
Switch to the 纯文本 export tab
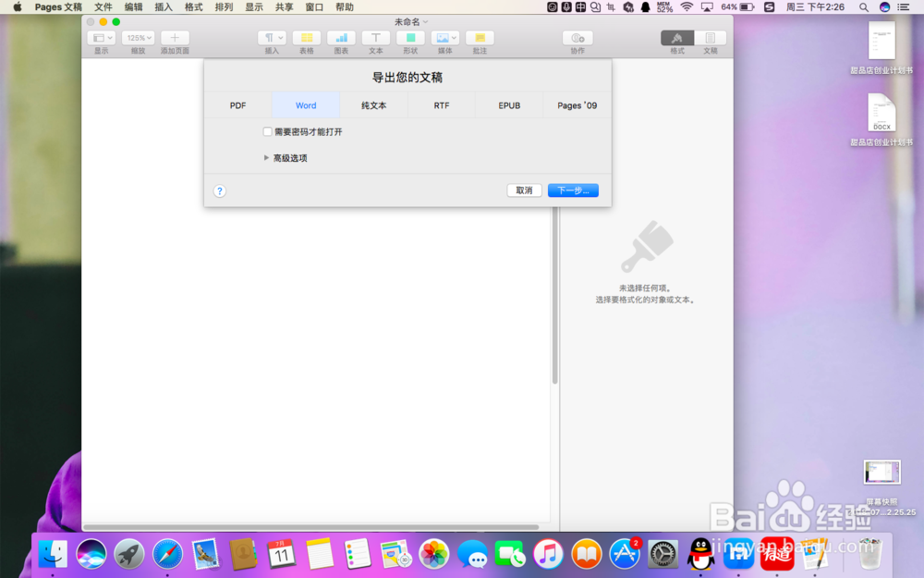[x=373, y=105]
